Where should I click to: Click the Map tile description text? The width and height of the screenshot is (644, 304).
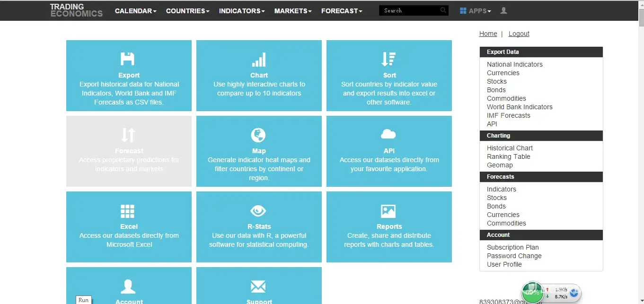259,169
